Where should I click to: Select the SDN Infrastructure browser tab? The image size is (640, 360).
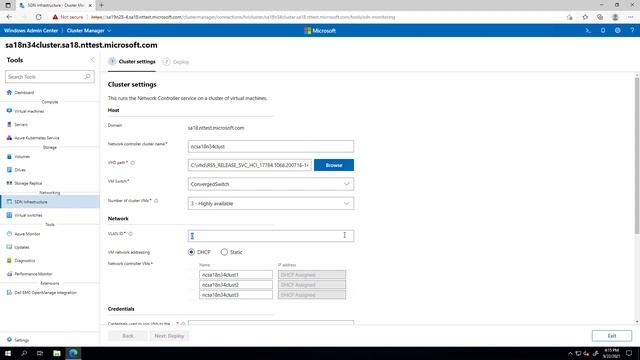coord(56,5)
